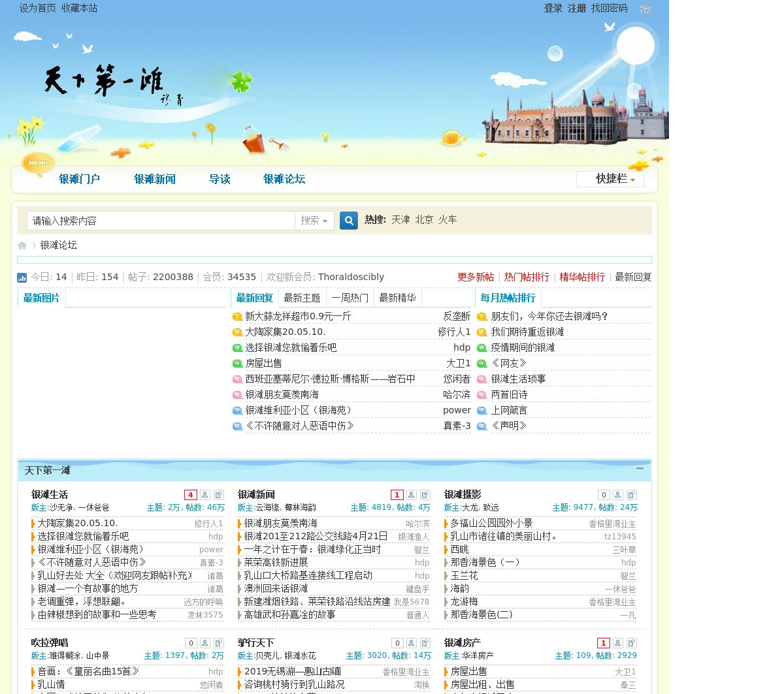Screen dimensions: 784x694
Task: Click the 登录 login link
Action: [x=553, y=8]
